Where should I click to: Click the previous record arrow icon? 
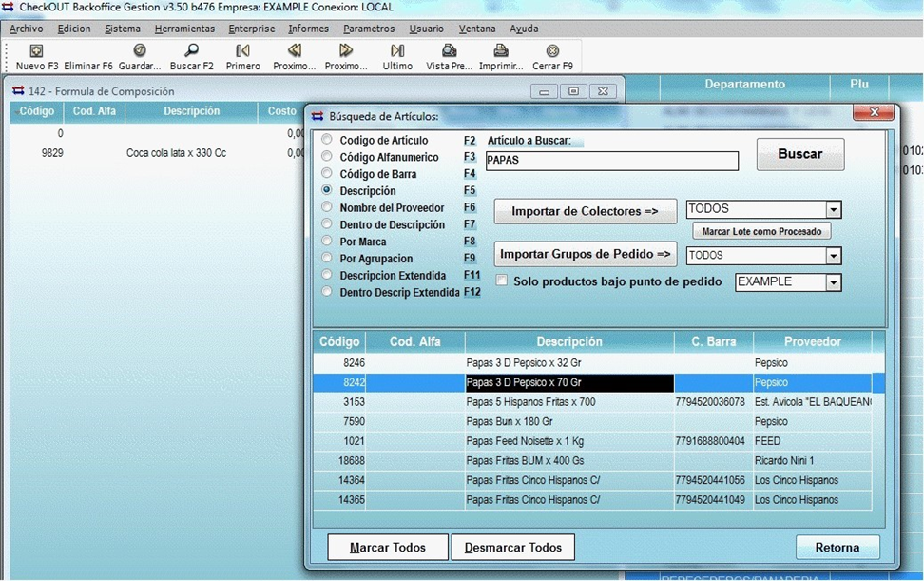295,50
